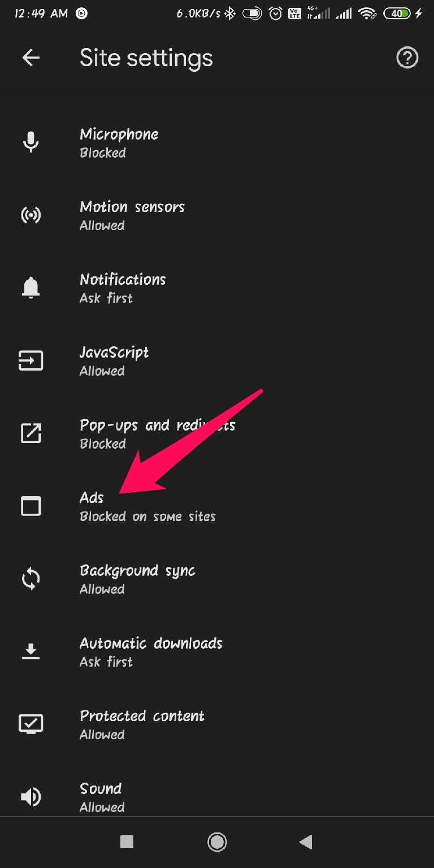
Task: Tap the Wi-Fi icon in status bar
Action: (x=367, y=14)
